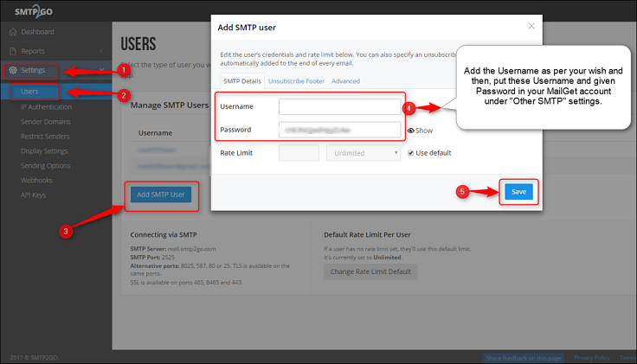This screenshot has height=364, width=637.
Task: Switch to the SMTP Details tab
Action: [242, 81]
